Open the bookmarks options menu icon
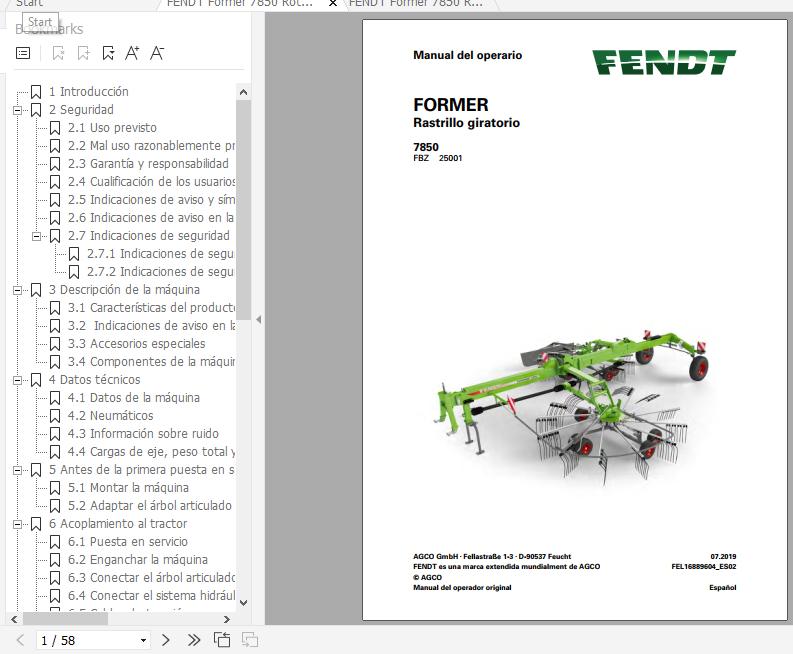 23,53
